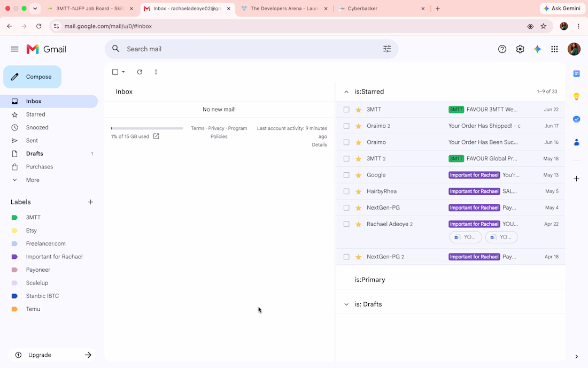Select the Oraimo Jun 17 email checkbox
Screen dimensions: 588x368
click(346, 126)
